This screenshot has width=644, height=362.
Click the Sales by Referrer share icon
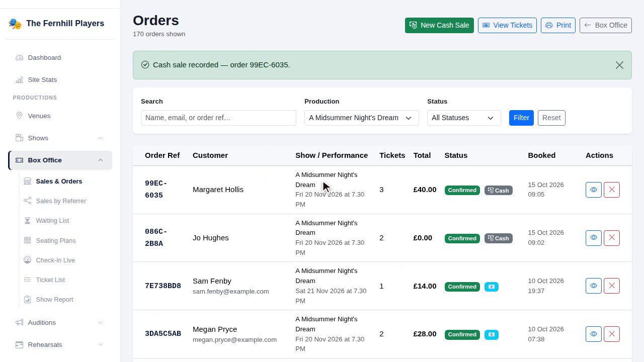(27, 201)
